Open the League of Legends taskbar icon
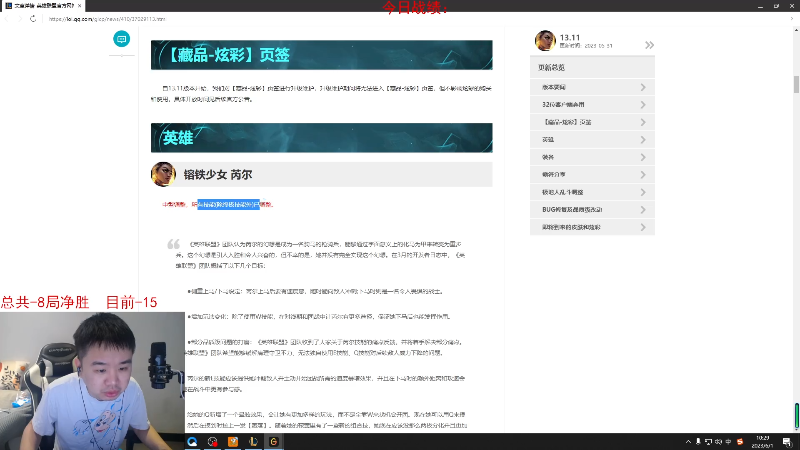This screenshot has height=450, width=800. 254,442
